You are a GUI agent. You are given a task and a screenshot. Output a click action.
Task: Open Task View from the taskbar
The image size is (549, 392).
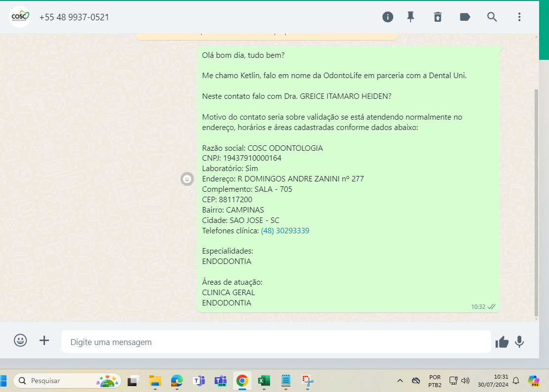[x=133, y=381]
